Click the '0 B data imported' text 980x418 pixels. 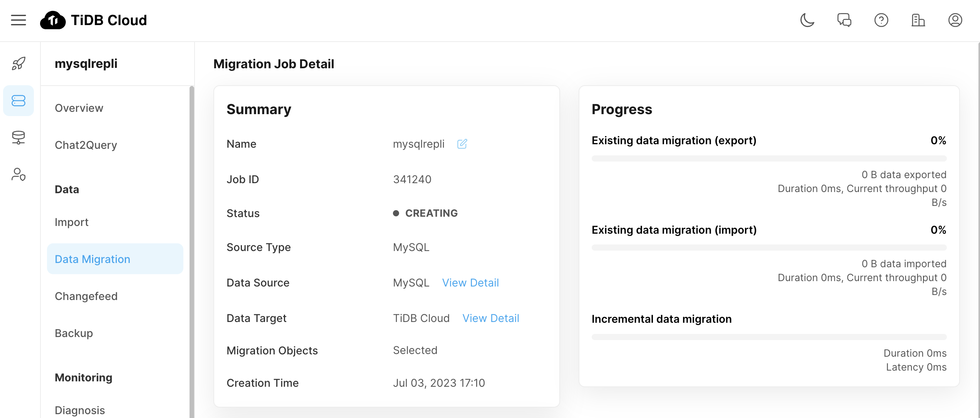click(x=904, y=264)
